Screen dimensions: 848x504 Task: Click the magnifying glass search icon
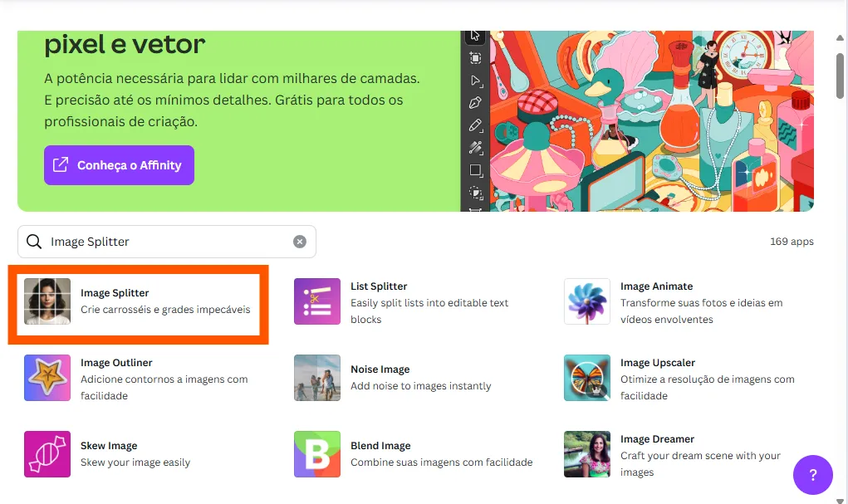(34, 242)
